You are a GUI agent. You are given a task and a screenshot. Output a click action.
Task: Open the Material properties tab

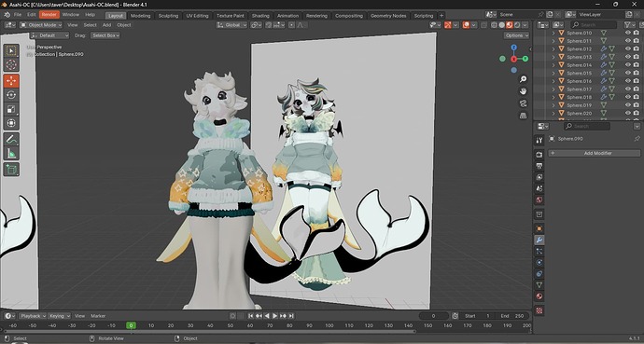(539, 296)
